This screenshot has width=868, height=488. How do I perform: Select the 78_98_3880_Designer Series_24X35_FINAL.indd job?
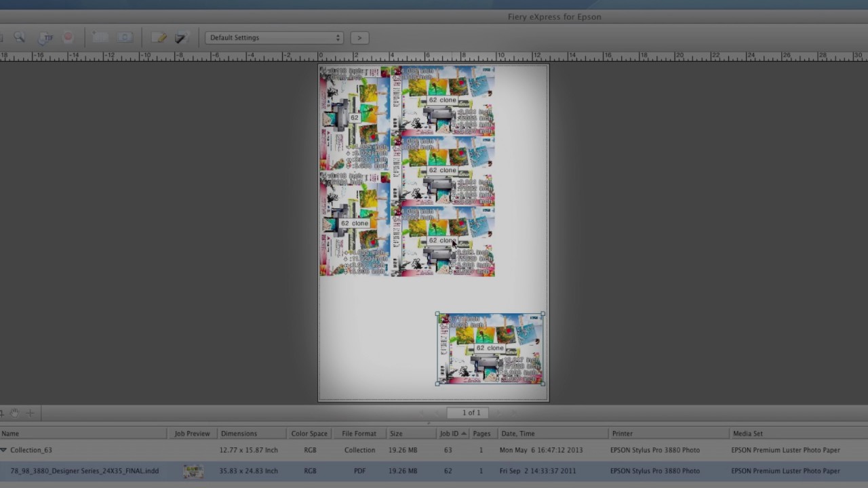(85, 471)
